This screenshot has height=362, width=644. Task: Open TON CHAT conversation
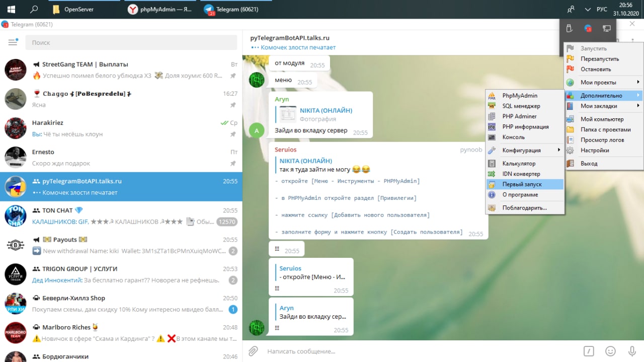[x=121, y=216]
